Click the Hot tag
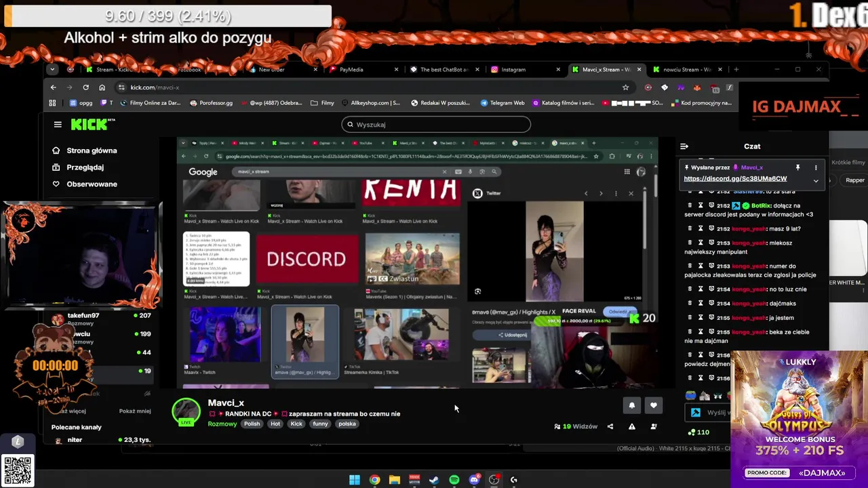Screen dimensions: 868x488 pos(275,424)
